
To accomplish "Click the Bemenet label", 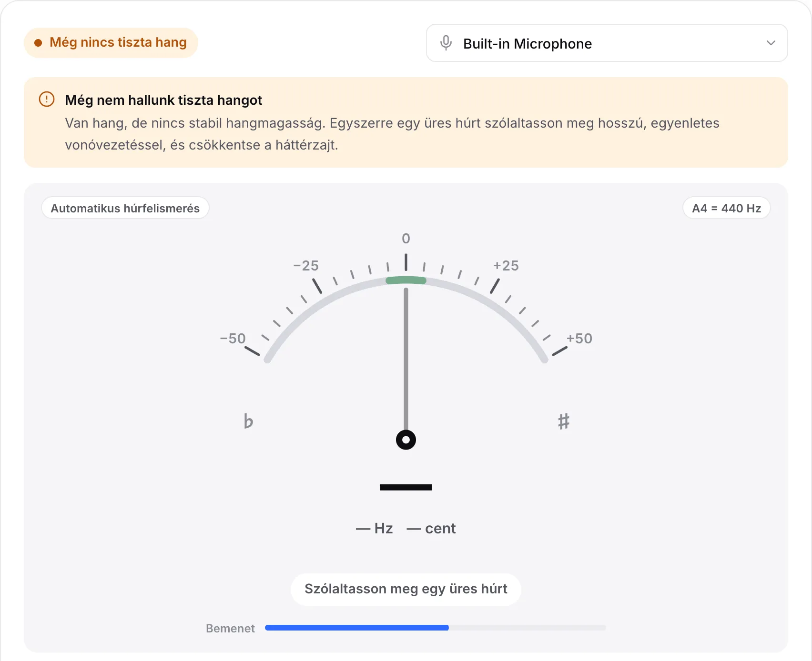I will [230, 628].
